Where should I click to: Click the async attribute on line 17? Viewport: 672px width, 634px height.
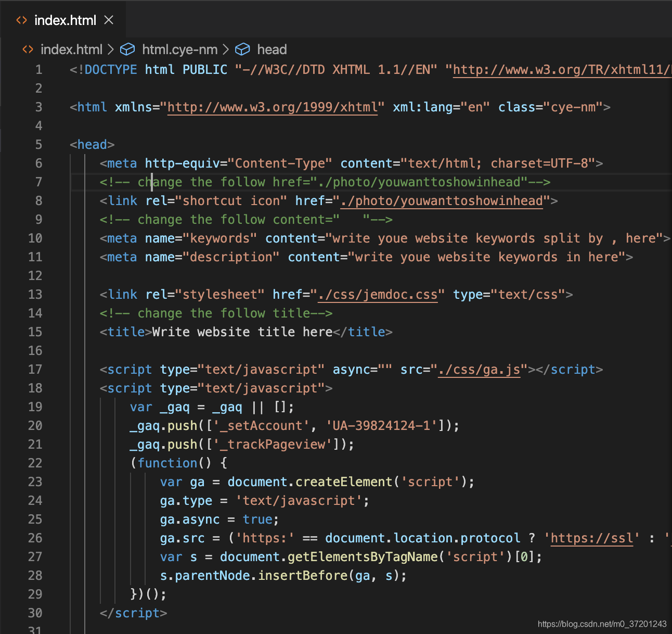[x=363, y=370]
